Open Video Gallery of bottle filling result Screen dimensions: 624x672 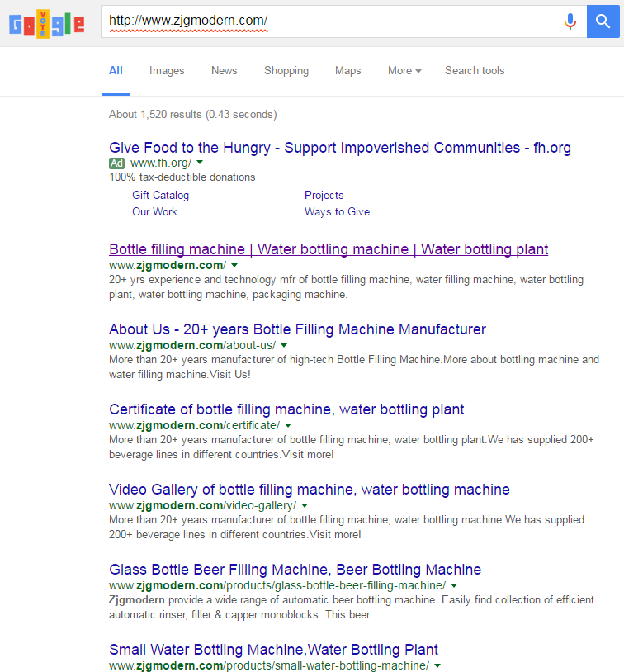point(310,490)
